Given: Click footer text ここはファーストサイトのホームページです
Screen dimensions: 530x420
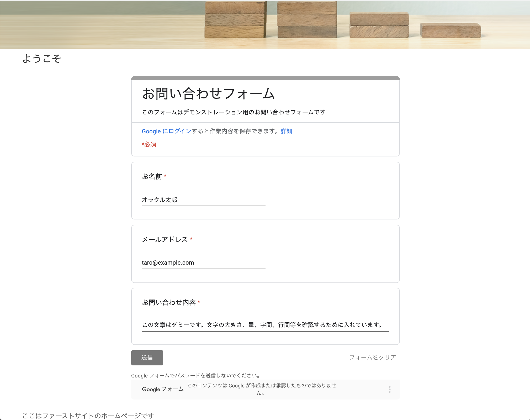Looking at the screenshot, I should (88, 416).
